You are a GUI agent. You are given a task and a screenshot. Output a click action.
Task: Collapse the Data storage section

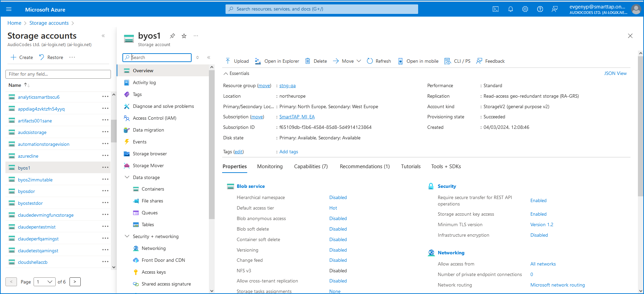point(127,177)
